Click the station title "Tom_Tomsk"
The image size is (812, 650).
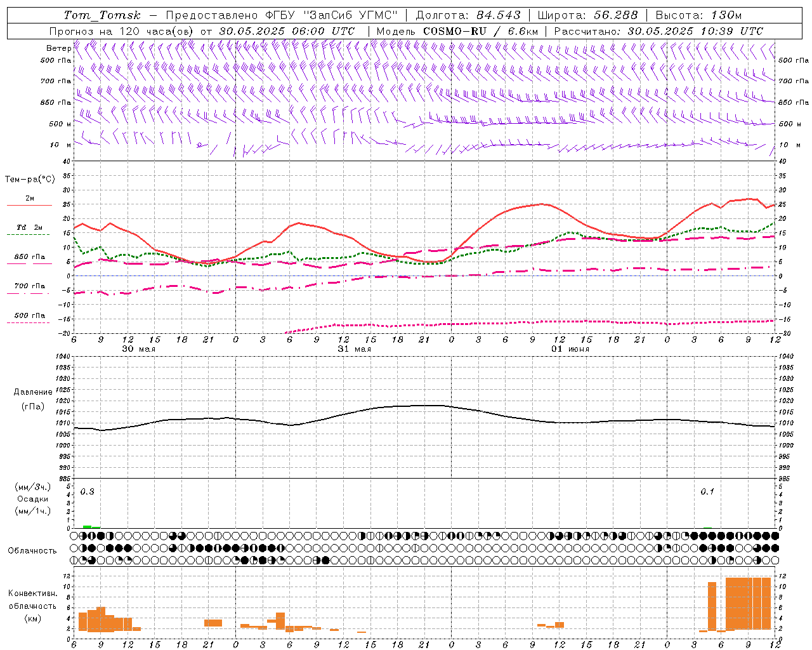click(102, 15)
